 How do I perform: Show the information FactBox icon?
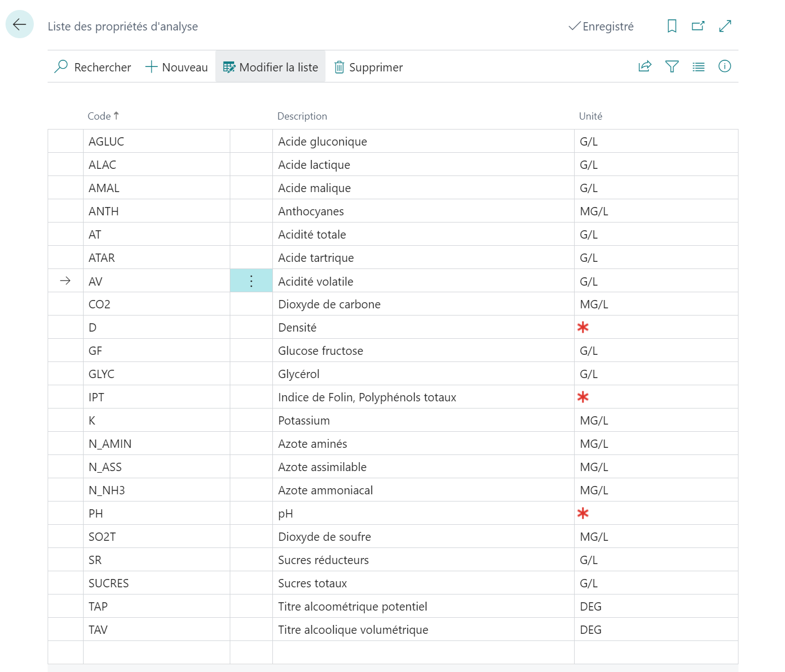(725, 66)
